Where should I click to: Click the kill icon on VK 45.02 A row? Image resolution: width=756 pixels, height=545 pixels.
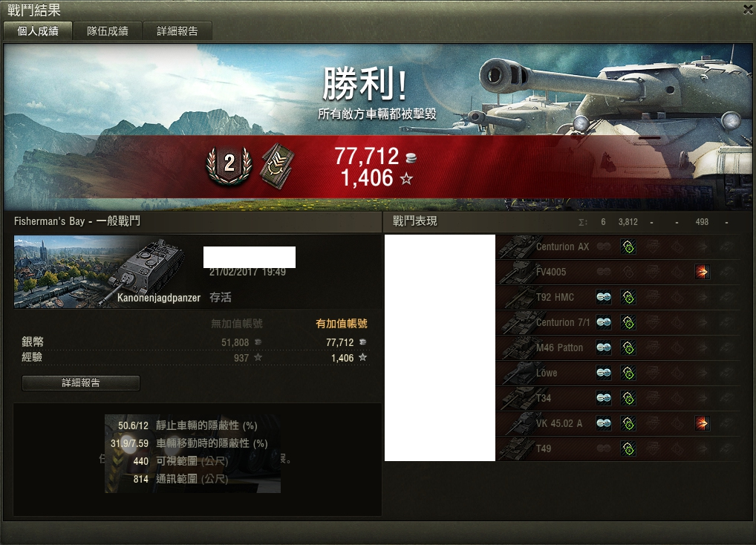pos(702,423)
